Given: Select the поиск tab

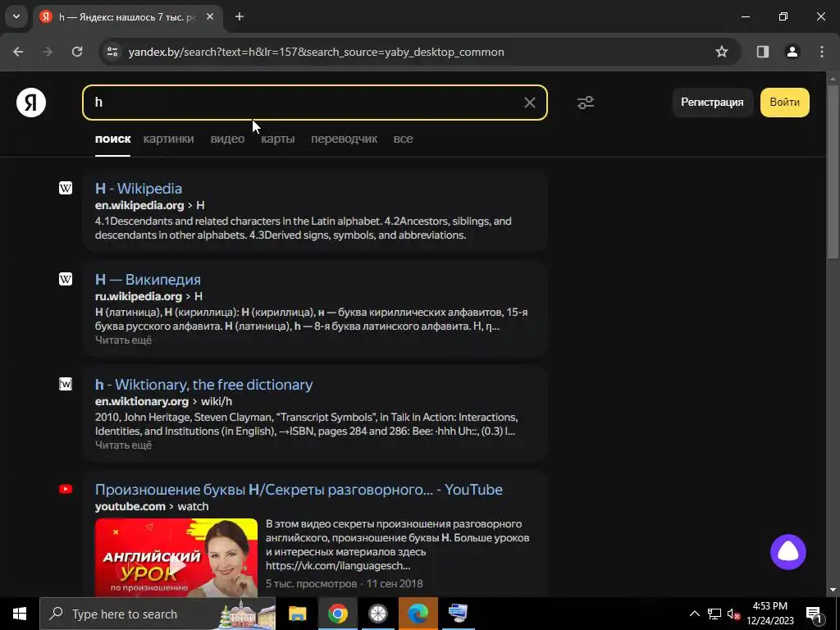Looking at the screenshot, I should click(x=112, y=139).
